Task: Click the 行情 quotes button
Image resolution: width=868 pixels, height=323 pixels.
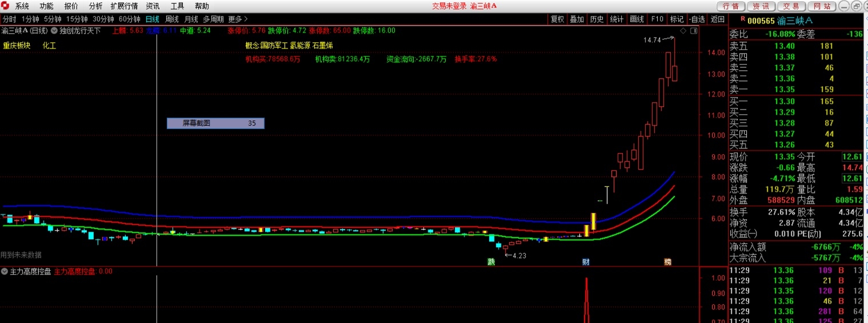Action: [730, 6]
